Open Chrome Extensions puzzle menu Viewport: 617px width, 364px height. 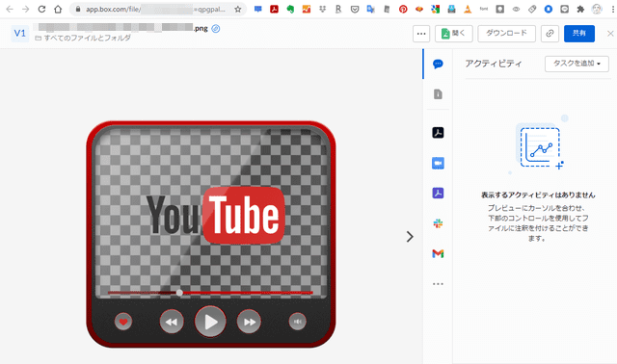coord(580,9)
